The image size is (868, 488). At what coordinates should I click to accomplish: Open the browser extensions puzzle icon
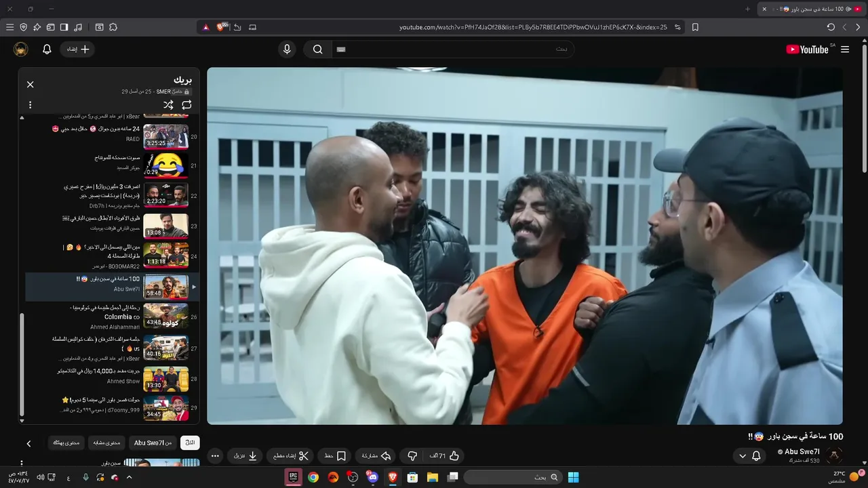pos(113,27)
